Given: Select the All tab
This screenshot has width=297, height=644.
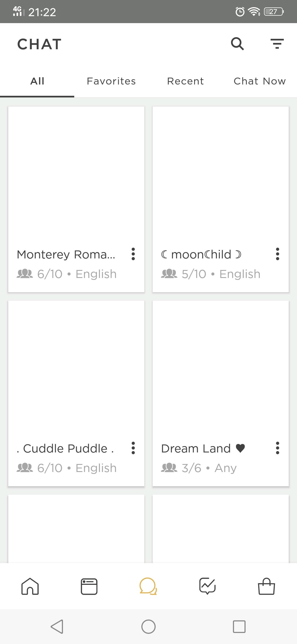Looking at the screenshot, I should (37, 81).
